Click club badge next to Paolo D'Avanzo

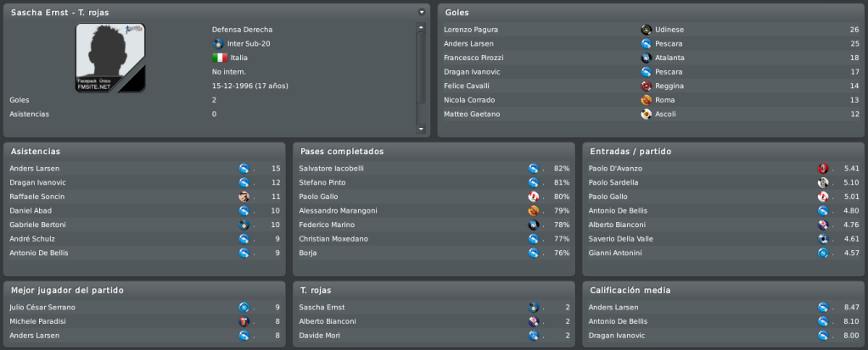(x=823, y=168)
